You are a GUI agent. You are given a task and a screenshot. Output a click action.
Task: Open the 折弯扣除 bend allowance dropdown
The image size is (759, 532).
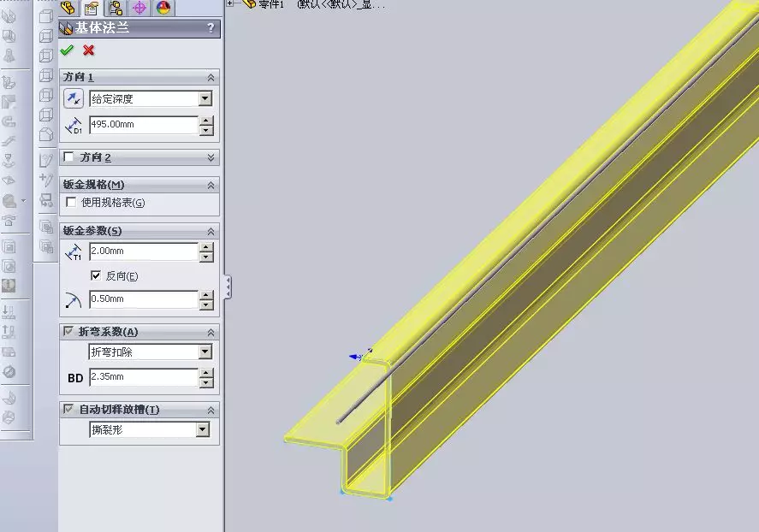[x=205, y=352]
